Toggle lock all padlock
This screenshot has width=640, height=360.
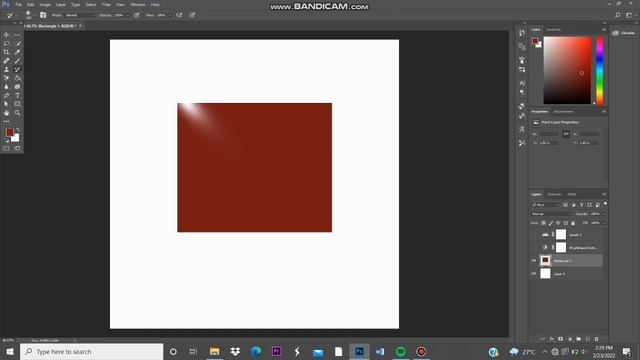tap(573, 223)
